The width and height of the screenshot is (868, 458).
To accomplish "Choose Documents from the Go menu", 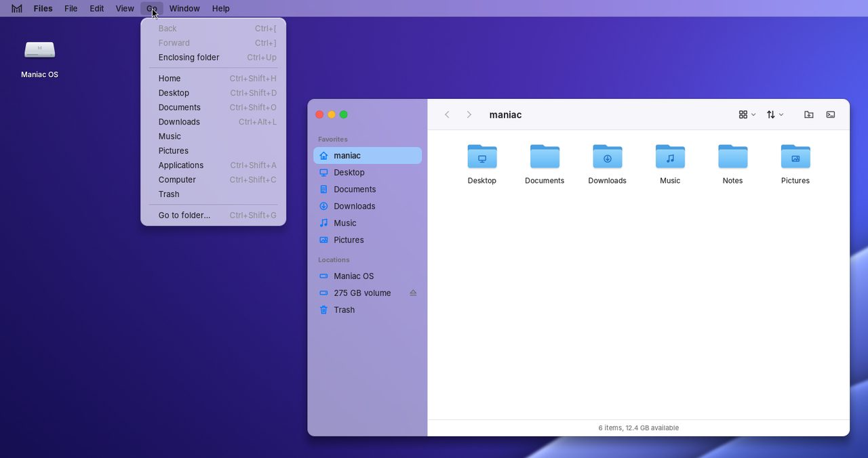I will pyautogui.click(x=213, y=108).
